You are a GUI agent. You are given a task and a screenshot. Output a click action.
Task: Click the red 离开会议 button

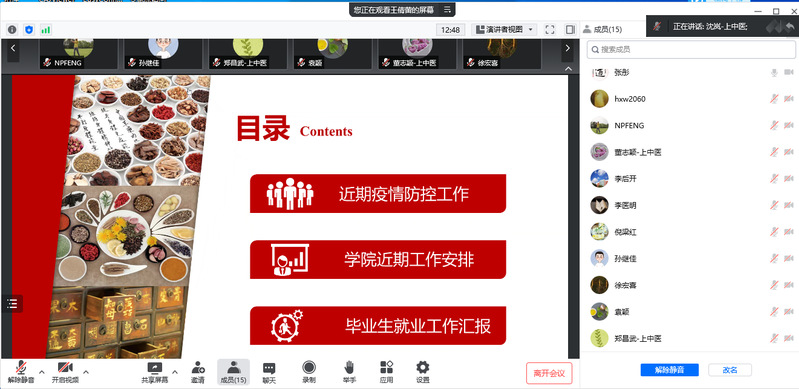[549, 373]
